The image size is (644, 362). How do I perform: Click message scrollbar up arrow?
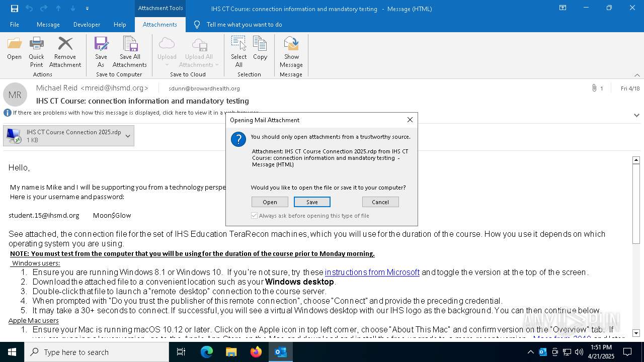click(x=636, y=160)
